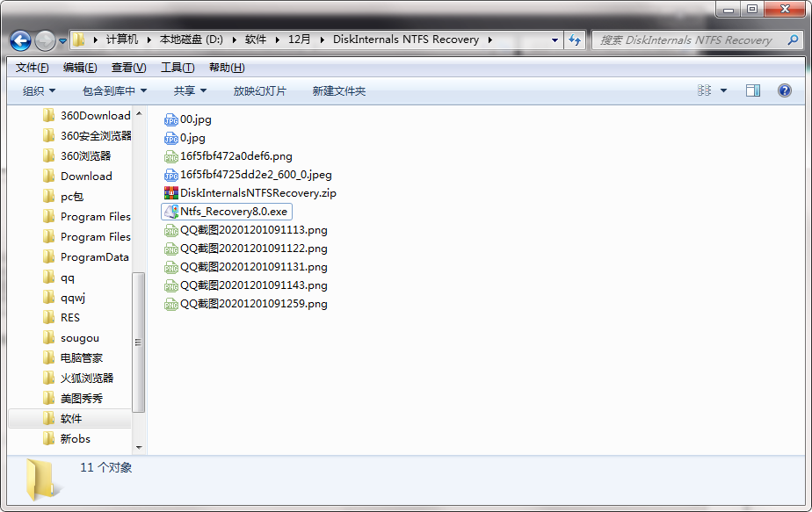The height and width of the screenshot is (512, 812).
Task: Click 本地磁盘 (D:) in address path
Action: pos(191,40)
